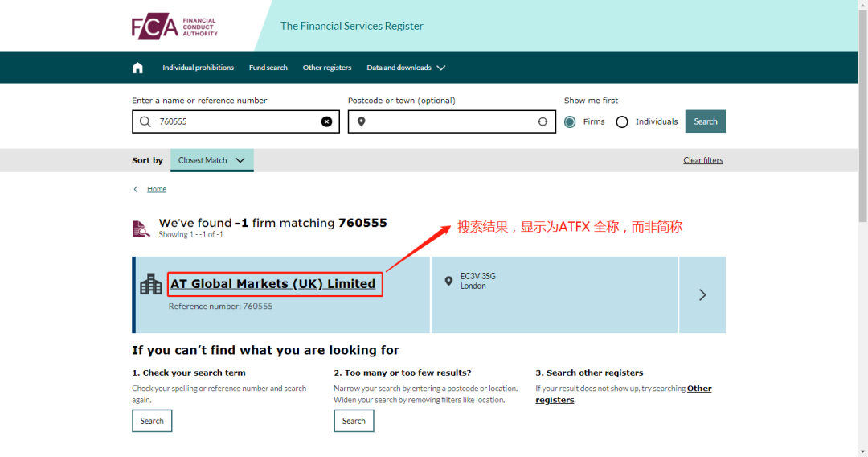
Task: Click the right chevron on the firm result
Action: click(x=702, y=294)
